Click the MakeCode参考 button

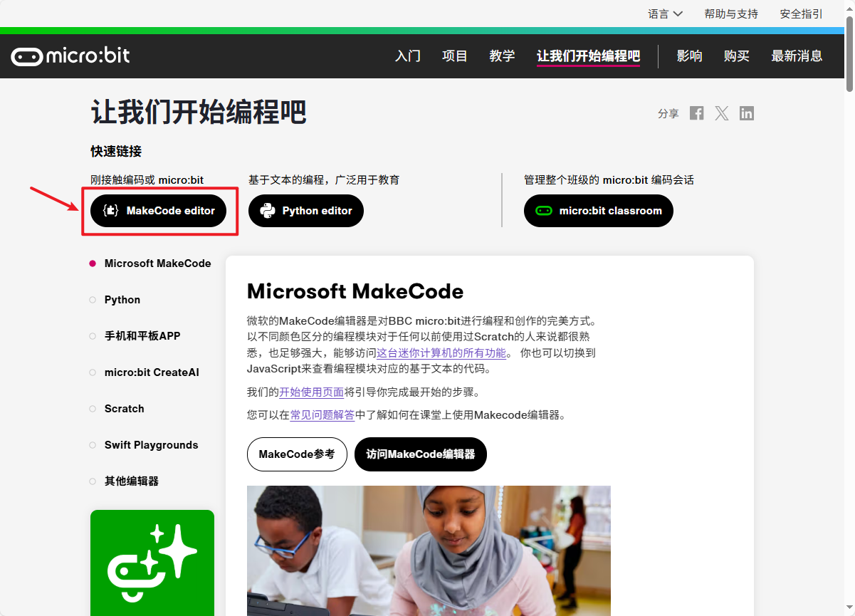pos(297,454)
